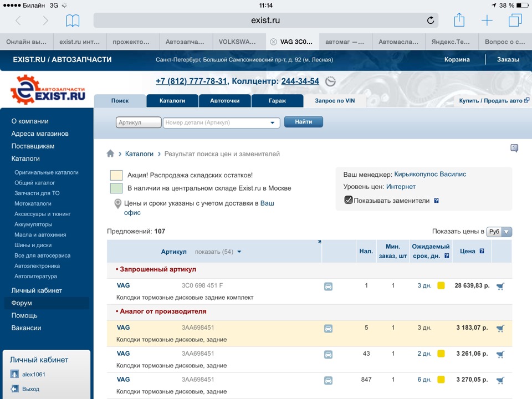Open the Гараж tab

point(277,101)
